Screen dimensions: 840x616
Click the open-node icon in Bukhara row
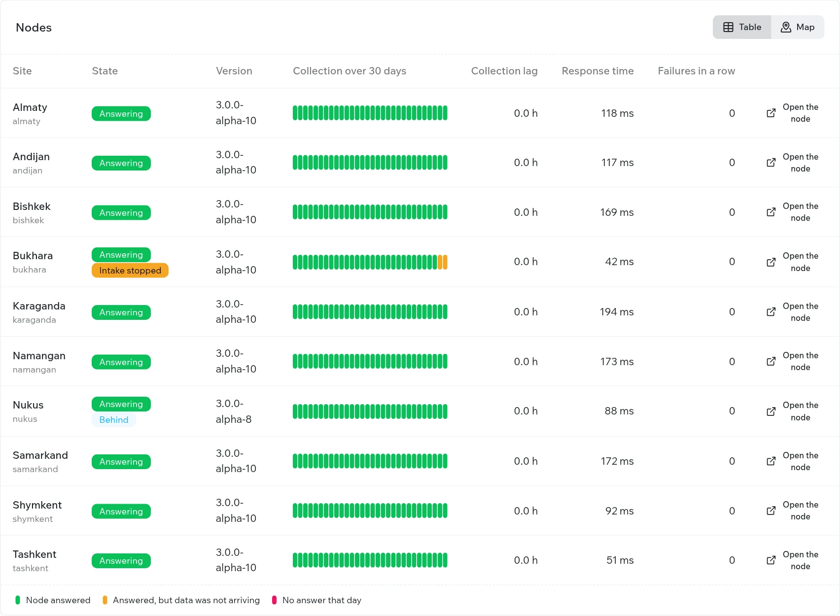(x=771, y=262)
